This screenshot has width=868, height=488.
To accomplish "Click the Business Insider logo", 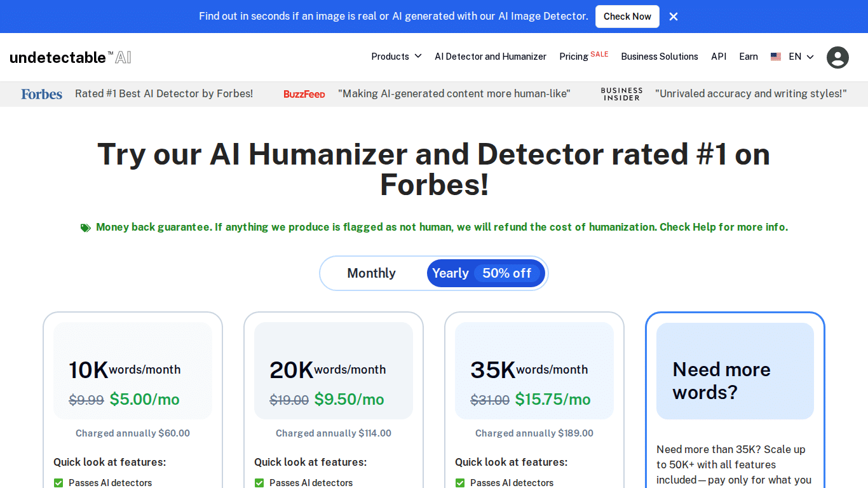I will 622,94.
